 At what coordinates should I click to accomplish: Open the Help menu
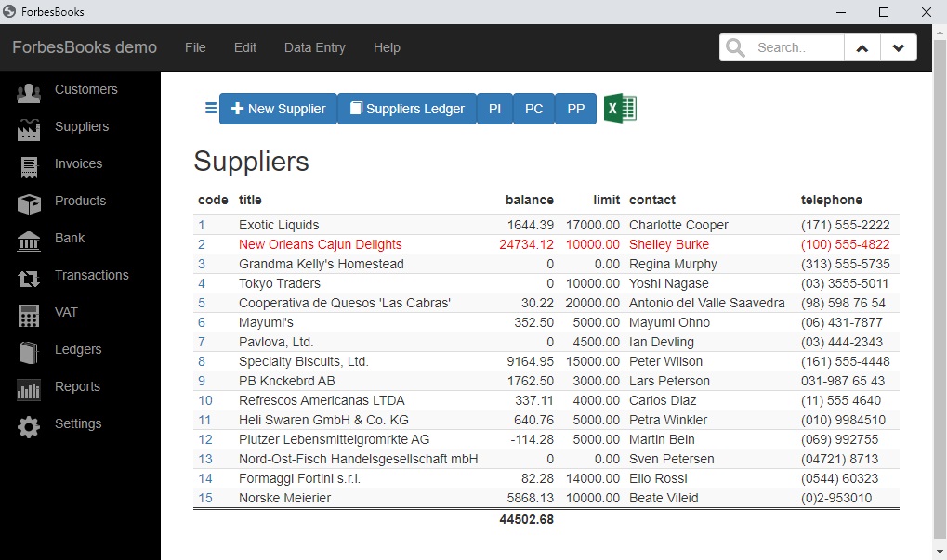[387, 47]
